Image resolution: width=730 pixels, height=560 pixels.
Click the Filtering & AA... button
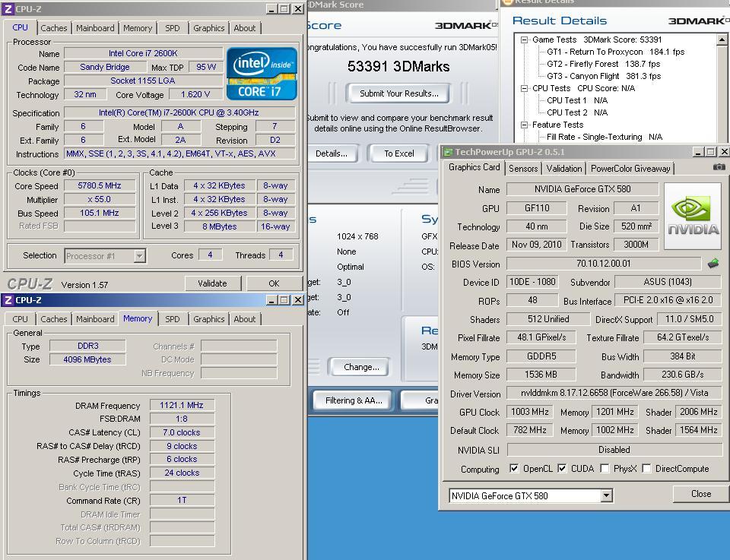pyautogui.click(x=354, y=400)
